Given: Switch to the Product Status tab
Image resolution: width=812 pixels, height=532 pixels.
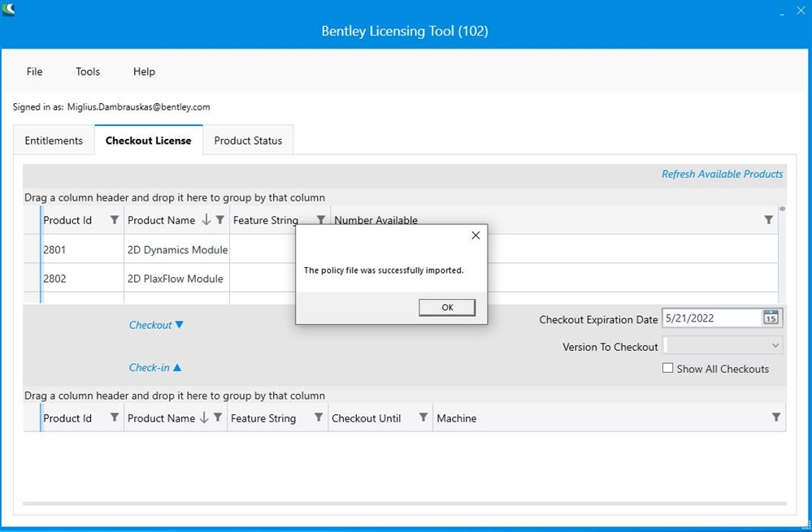Looking at the screenshot, I should coord(248,141).
